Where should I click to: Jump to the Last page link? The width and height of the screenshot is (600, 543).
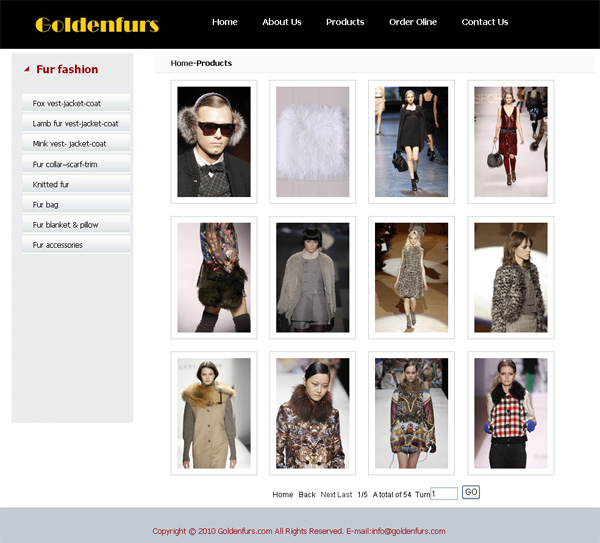(x=345, y=494)
